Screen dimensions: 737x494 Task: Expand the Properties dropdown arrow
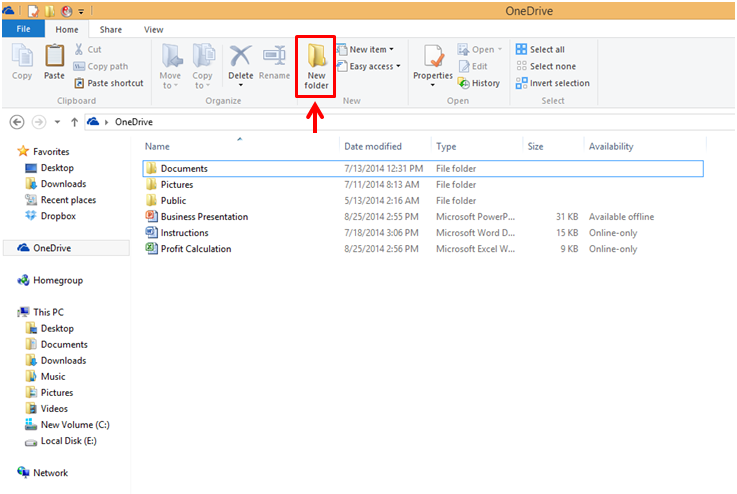433,85
